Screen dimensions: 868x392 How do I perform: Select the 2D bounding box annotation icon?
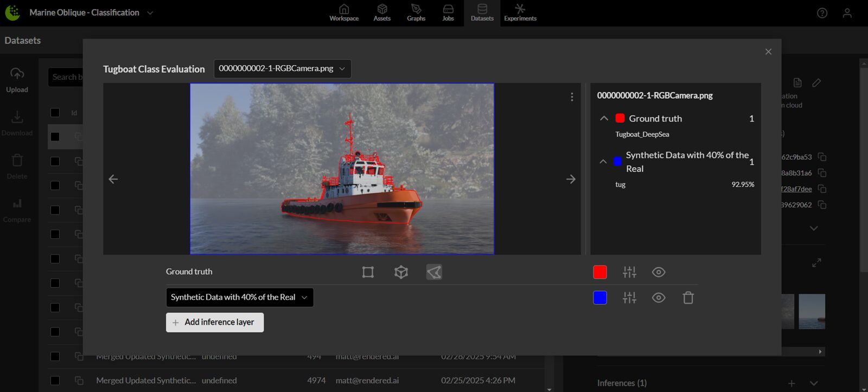coord(368,272)
